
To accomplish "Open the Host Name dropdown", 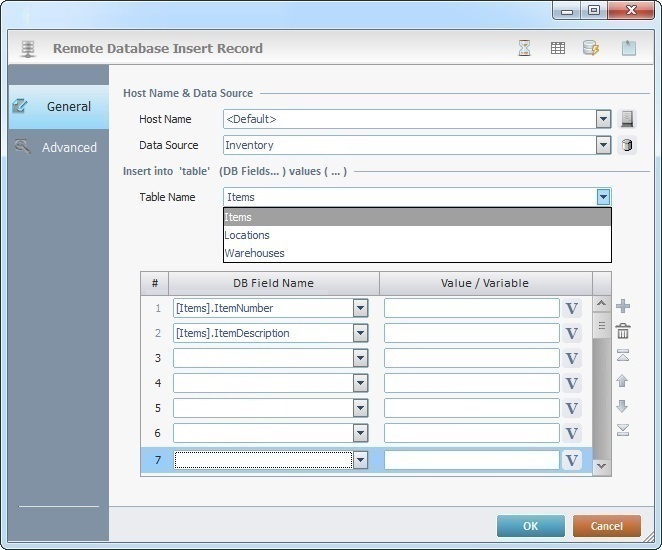I will click(x=603, y=119).
